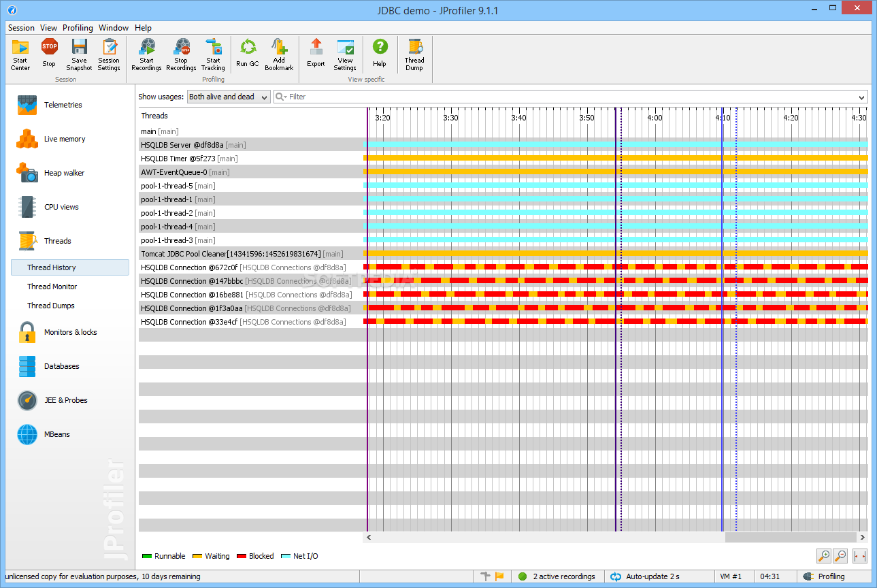
Task: Click the Threads column header
Action: tap(154, 116)
